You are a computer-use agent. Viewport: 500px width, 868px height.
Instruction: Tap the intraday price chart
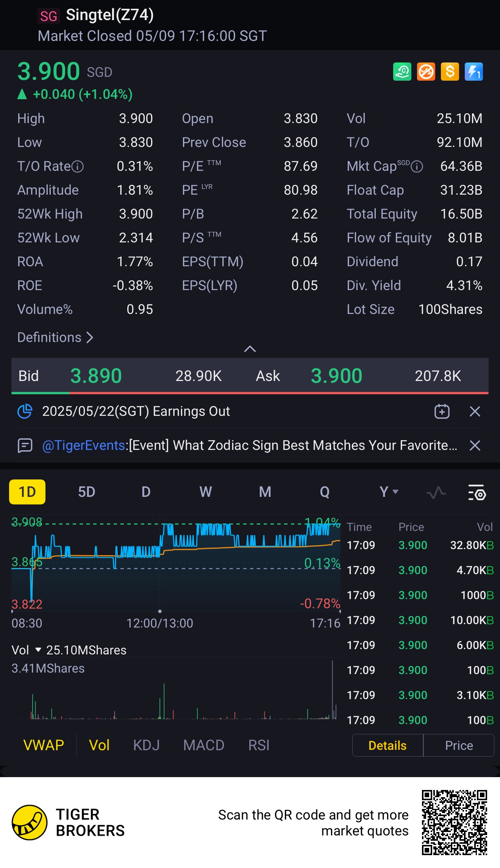(x=176, y=563)
